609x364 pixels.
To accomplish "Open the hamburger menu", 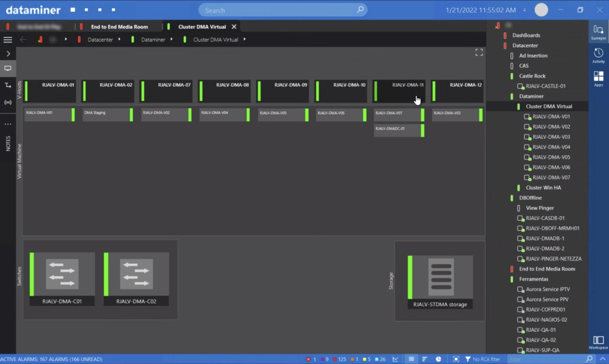I will (x=8, y=40).
